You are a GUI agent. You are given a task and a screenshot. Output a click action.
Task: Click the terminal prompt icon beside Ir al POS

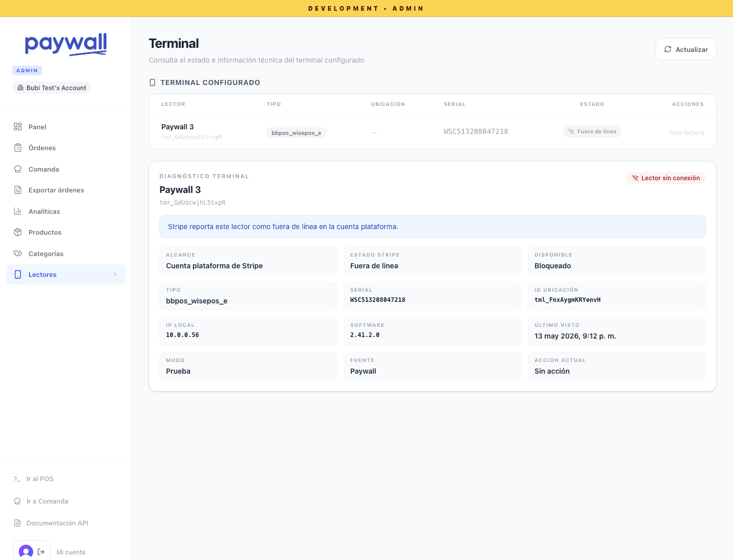pyautogui.click(x=17, y=479)
